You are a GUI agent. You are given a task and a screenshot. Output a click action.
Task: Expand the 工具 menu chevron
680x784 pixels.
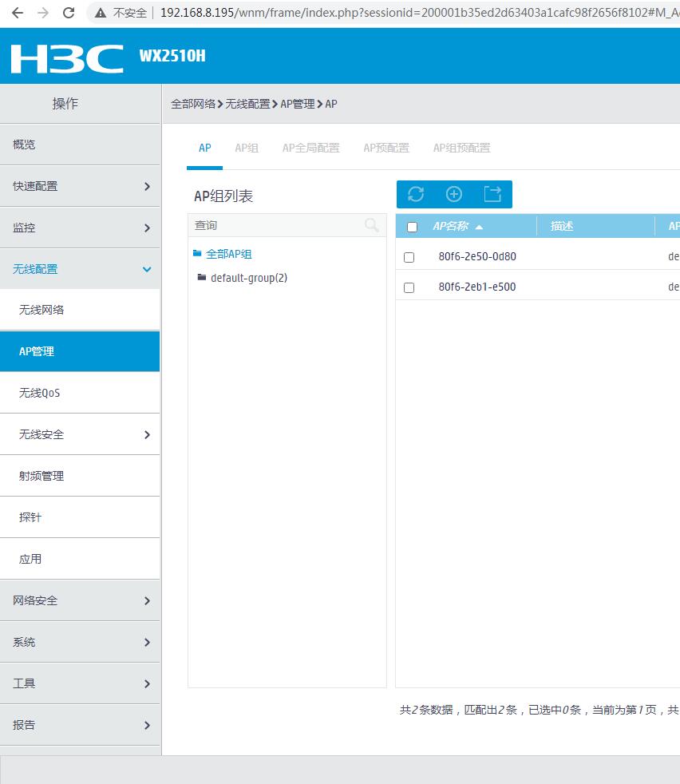[147, 684]
